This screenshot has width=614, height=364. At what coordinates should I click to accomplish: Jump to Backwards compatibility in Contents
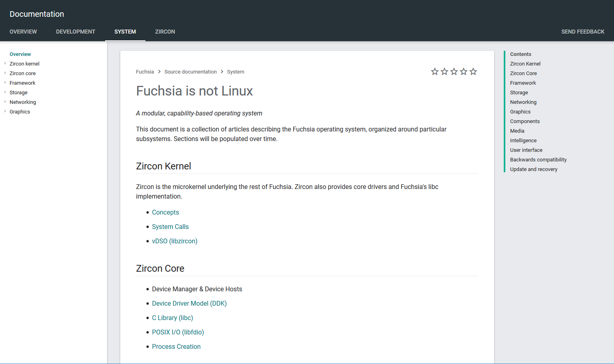pos(538,160)
